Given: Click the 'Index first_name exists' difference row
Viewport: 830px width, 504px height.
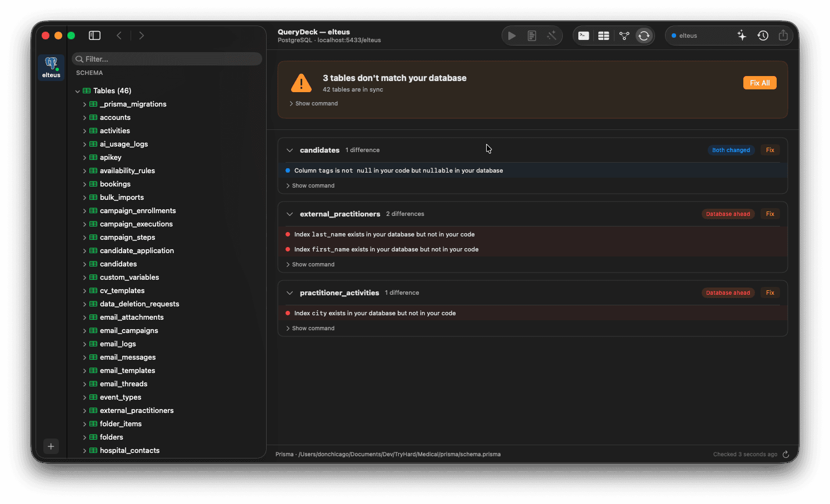Looking at the screenshot, I should (x=532, y=250).
